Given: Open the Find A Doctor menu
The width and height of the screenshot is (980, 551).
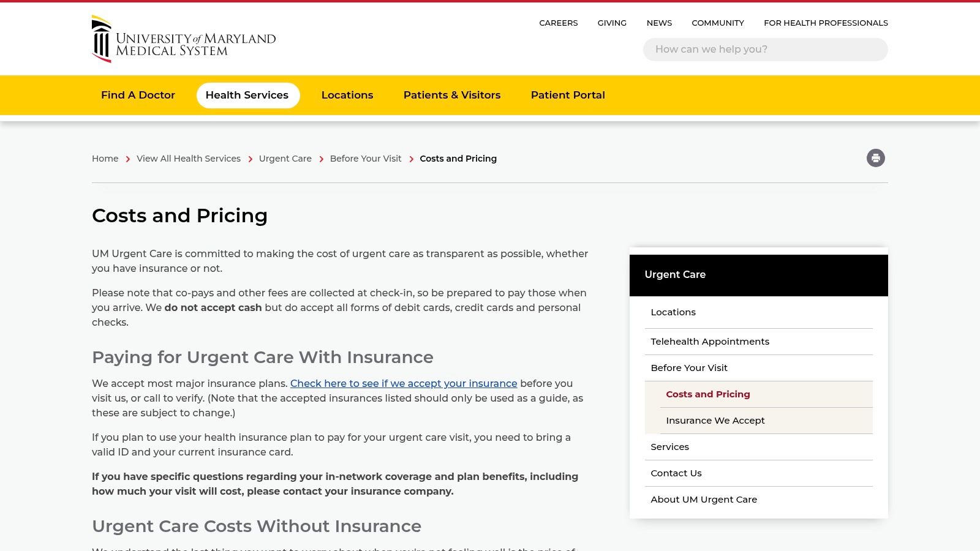Looking at the screenshot, I should [138, 95].
